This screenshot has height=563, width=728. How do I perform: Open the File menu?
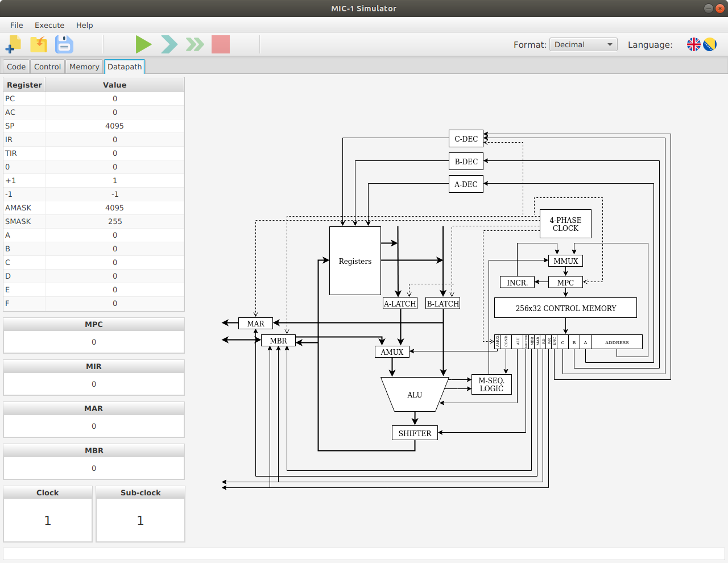coord(16,25)
